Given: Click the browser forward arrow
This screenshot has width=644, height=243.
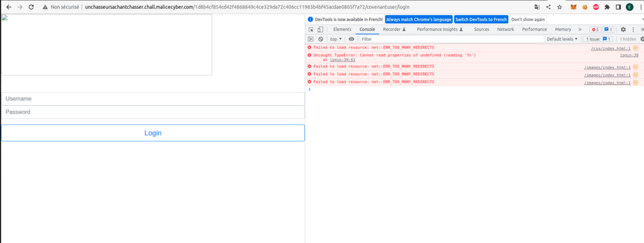Looking at the screenshot, I should click(19, 7).
